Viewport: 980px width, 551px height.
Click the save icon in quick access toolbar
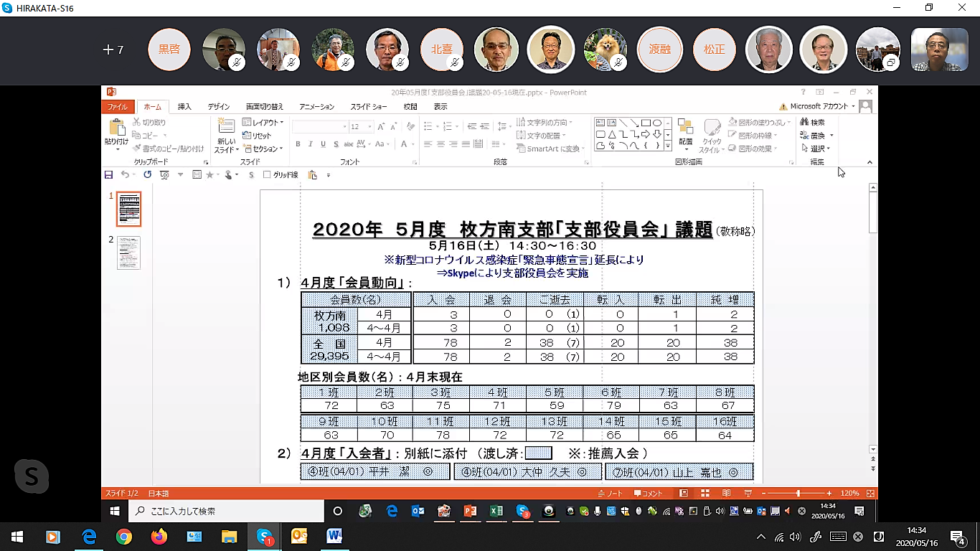coord(109,175)
